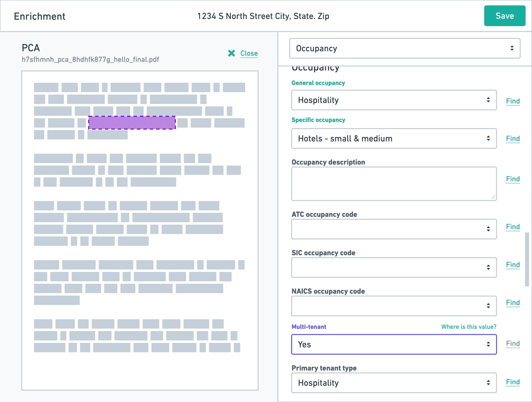Click into Occupancy description text area
The height and width of the screenshot is (402, 532).
394,184
